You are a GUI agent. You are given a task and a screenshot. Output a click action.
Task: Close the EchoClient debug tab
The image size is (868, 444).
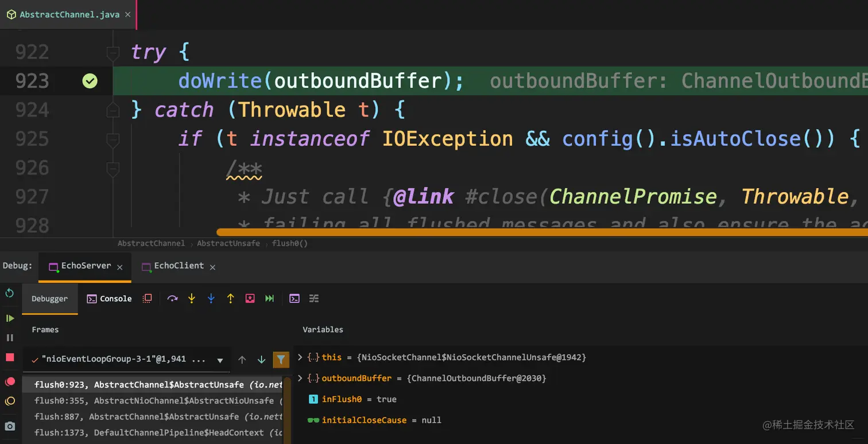click(x=212, y=267)
